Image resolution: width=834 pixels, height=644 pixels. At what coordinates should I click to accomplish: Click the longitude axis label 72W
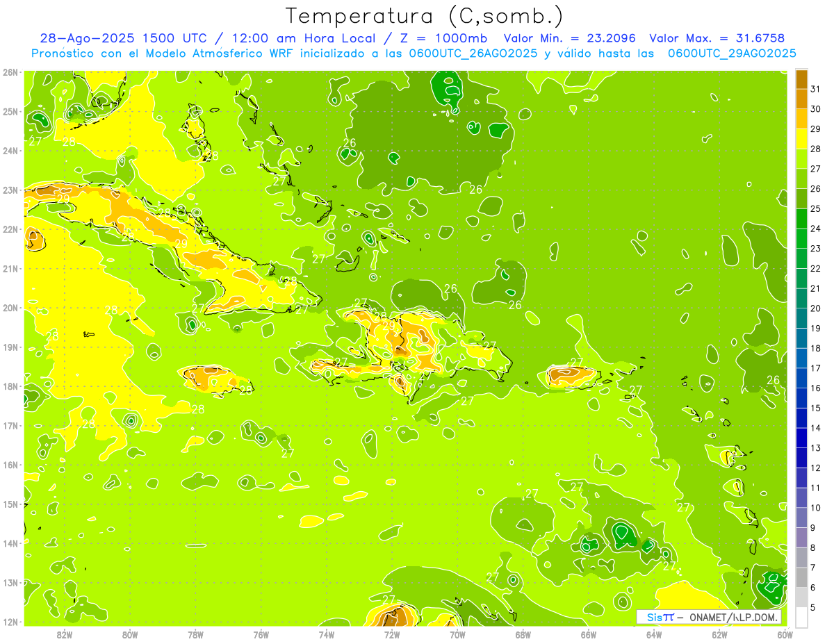tap(392, 634)
